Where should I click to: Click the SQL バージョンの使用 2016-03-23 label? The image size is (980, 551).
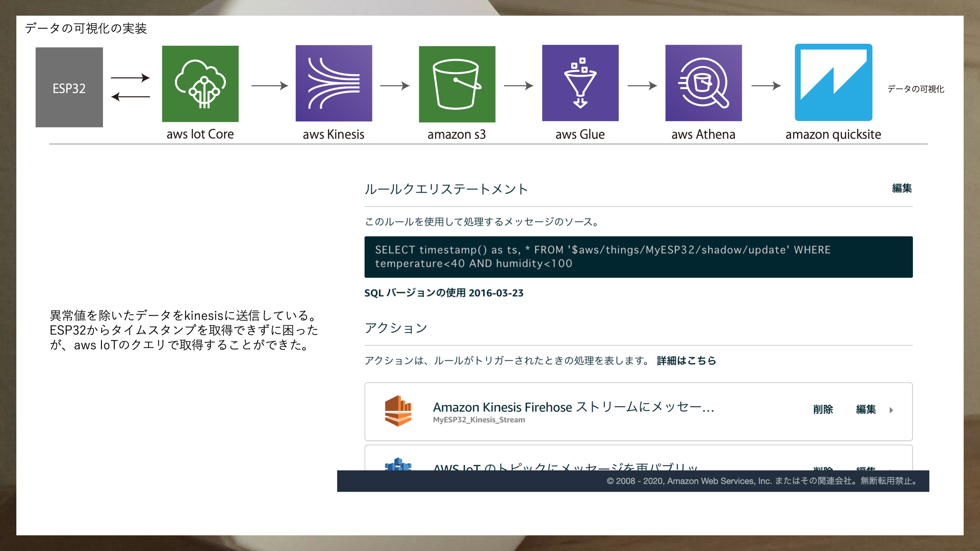coord(443,293)
